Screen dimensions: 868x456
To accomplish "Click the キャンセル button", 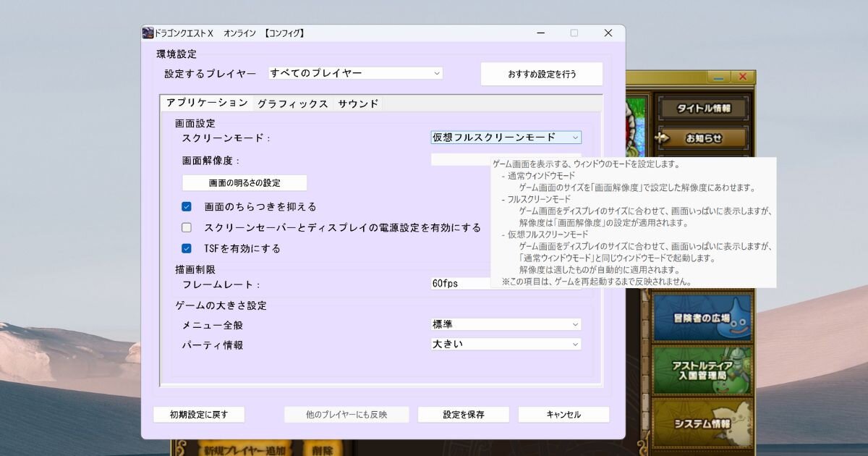I will click(x=563, y=415).
